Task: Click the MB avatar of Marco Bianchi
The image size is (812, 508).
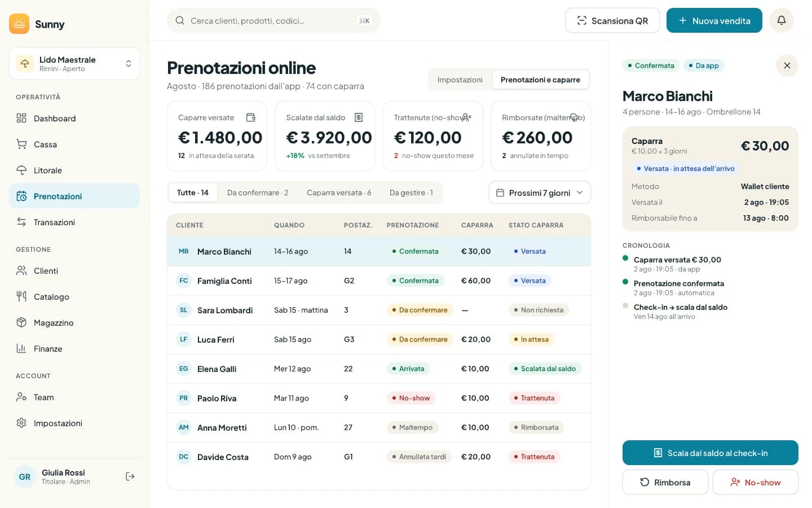Action: (184, 251)
